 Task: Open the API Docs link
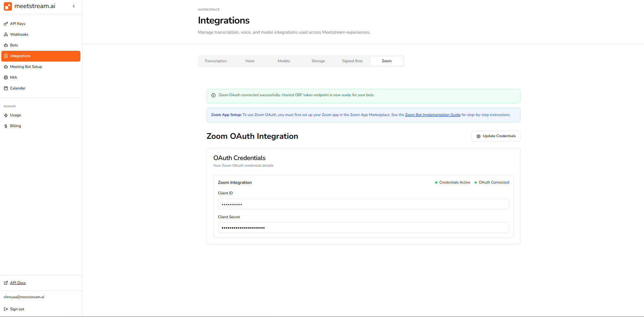click(18, 283)
